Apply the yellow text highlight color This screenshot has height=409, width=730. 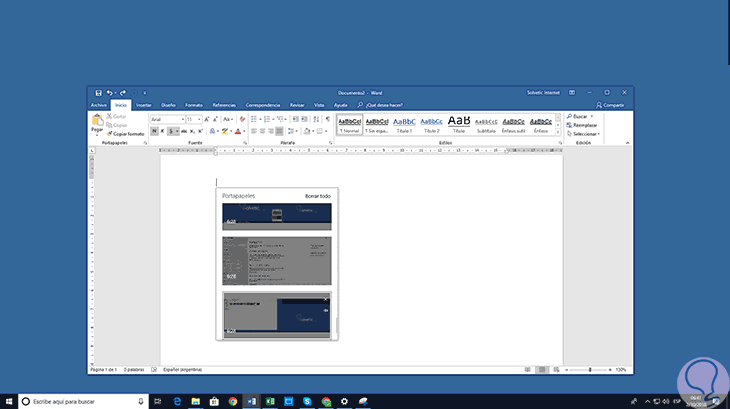point(225,131)
